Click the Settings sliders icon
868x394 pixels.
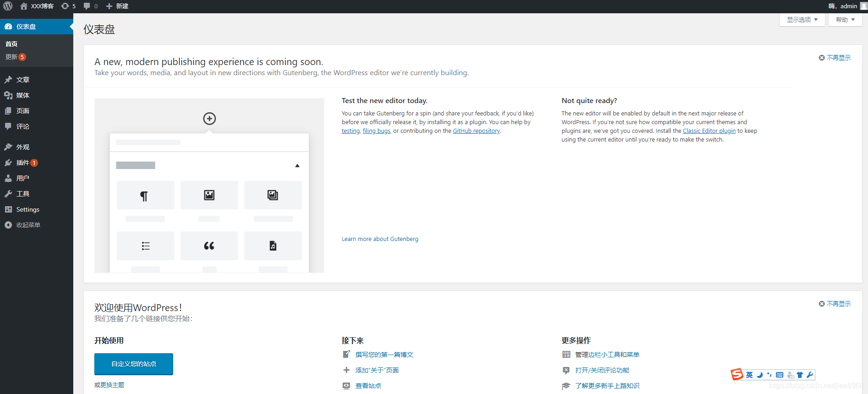8,209
